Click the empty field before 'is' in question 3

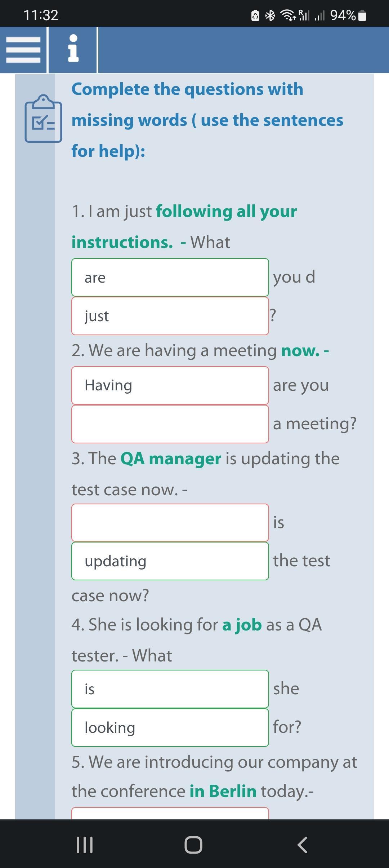coord(170,523)
